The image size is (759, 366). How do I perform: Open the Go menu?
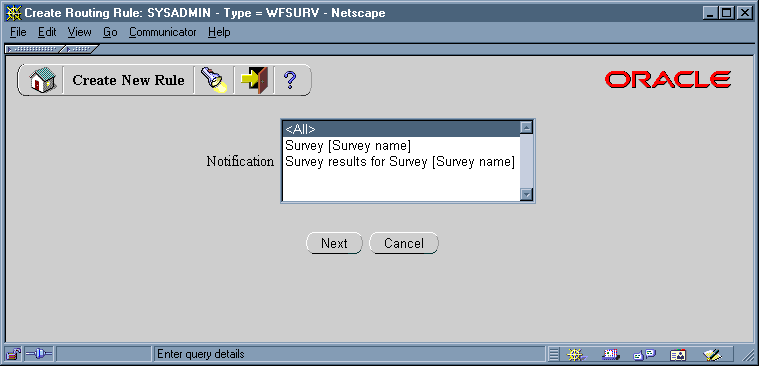110,32
